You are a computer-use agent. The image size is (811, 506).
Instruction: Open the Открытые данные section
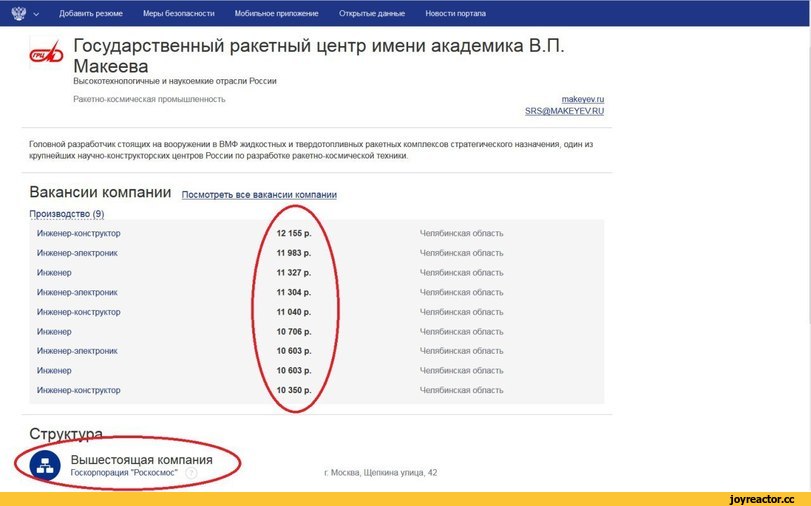(x=372, y=13)
